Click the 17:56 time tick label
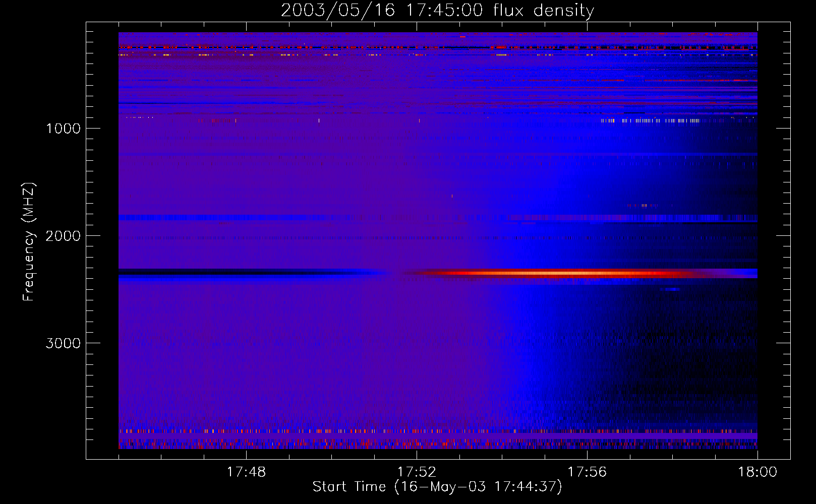The height and width of the screenshot is (504, 816). point(587,472)
